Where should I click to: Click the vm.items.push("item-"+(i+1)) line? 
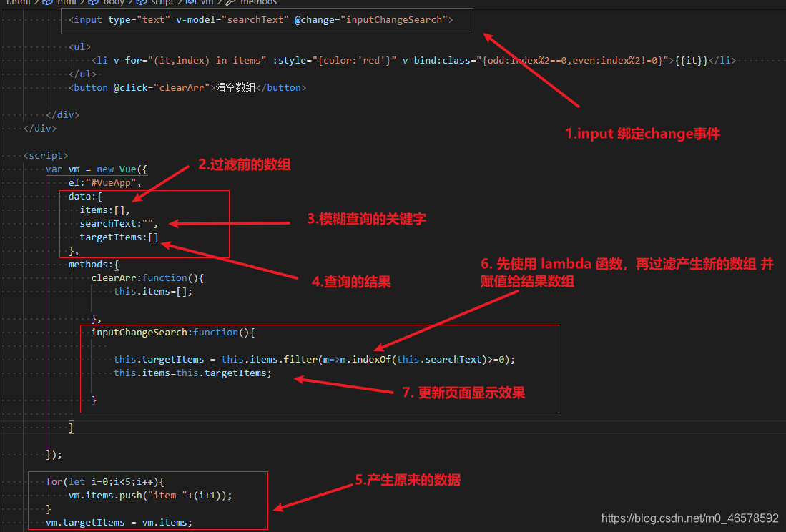pyautogui.click(x=150, y=495)
